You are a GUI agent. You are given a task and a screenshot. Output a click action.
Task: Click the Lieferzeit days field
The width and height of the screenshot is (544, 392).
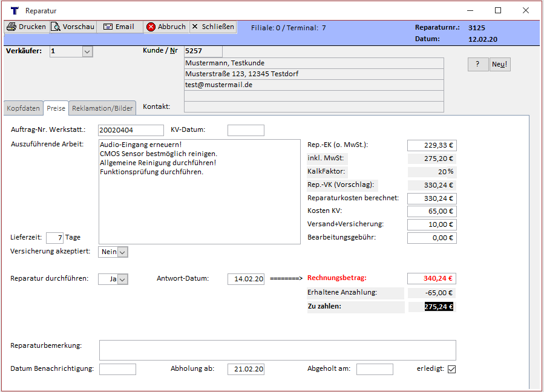(x=54, y=238)
